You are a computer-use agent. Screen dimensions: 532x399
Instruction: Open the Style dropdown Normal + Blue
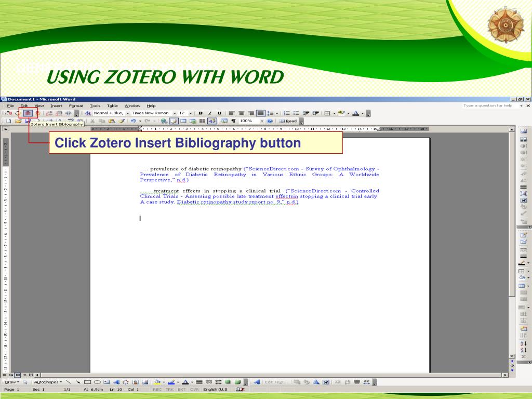click(128, 113)
